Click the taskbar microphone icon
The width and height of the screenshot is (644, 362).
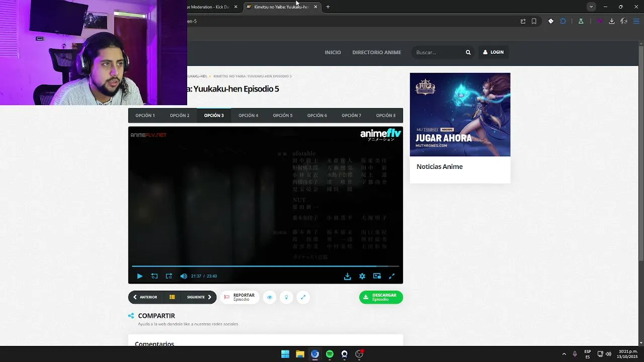coord(575,354)
